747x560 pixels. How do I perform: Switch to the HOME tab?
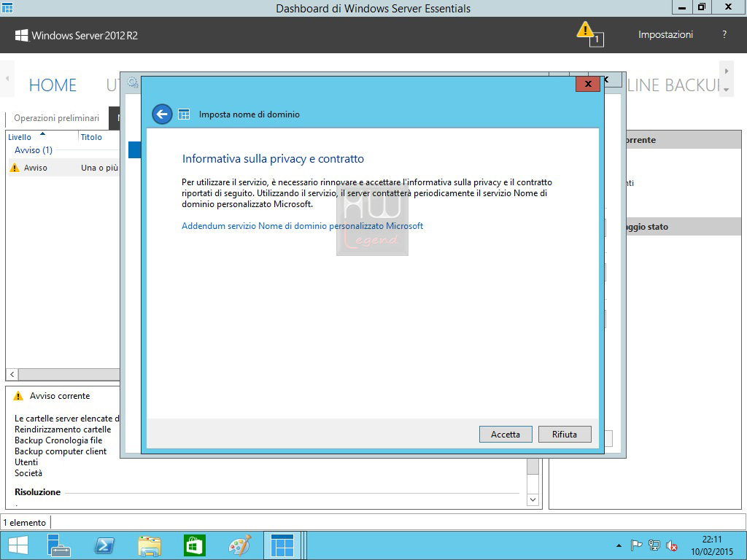coord(53,85)
